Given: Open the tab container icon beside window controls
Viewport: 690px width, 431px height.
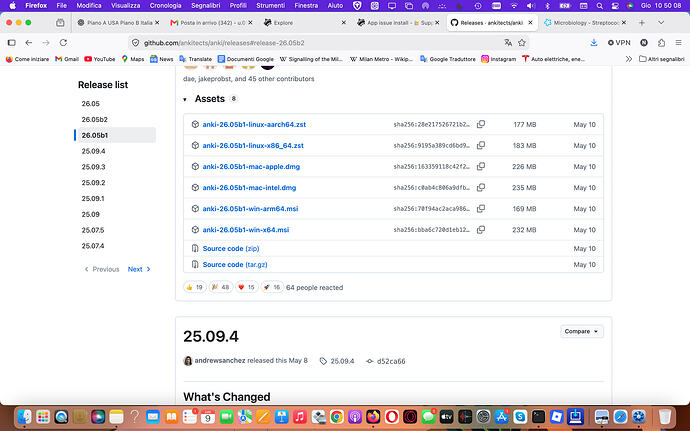Looking at the screenshot, I should (x=60, y=22).
